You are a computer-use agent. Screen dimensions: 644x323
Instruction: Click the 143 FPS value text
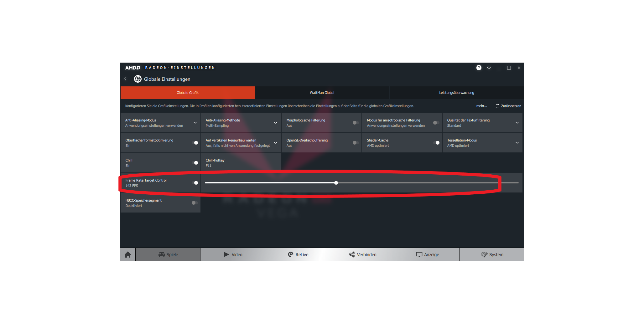pyautogui.click(x=132, y=186)
